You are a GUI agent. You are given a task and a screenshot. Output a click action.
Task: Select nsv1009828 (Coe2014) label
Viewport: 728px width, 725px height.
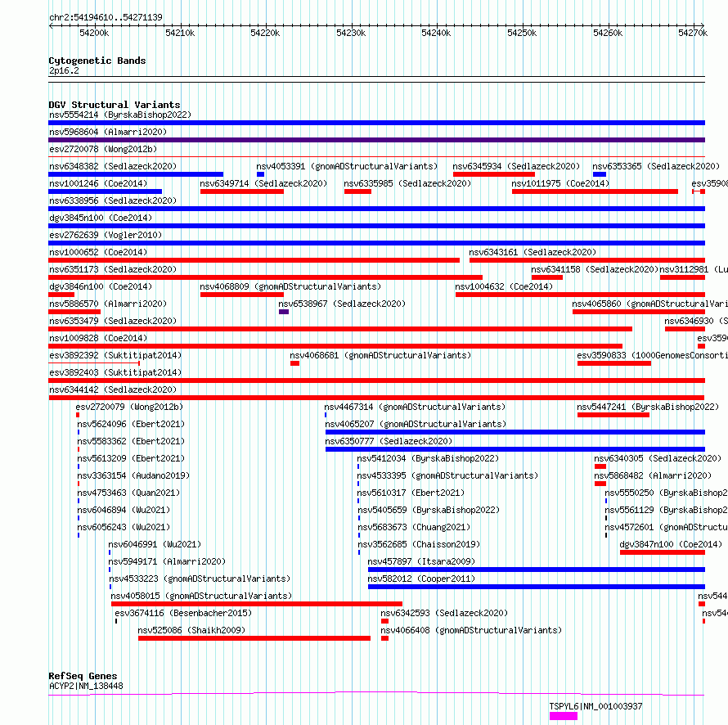[x=98, y=338]
